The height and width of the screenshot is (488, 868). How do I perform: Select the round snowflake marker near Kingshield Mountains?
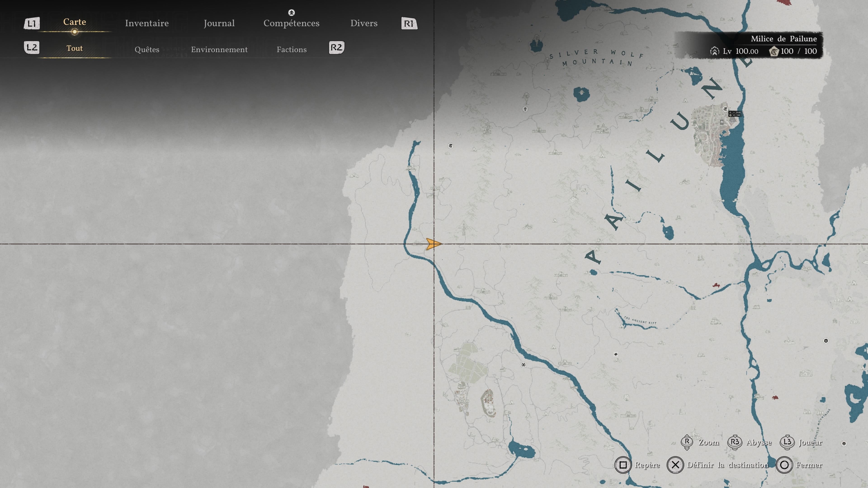pos(844,443)
